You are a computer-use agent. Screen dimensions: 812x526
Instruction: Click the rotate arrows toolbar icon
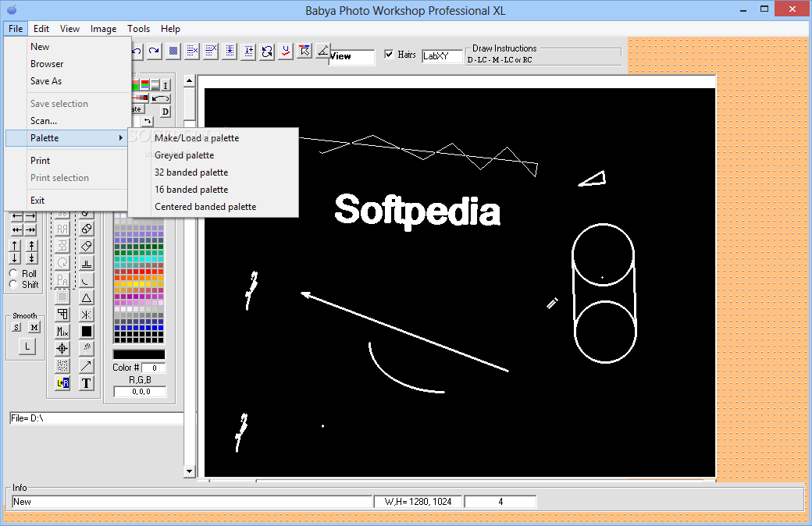pos(267,51)
